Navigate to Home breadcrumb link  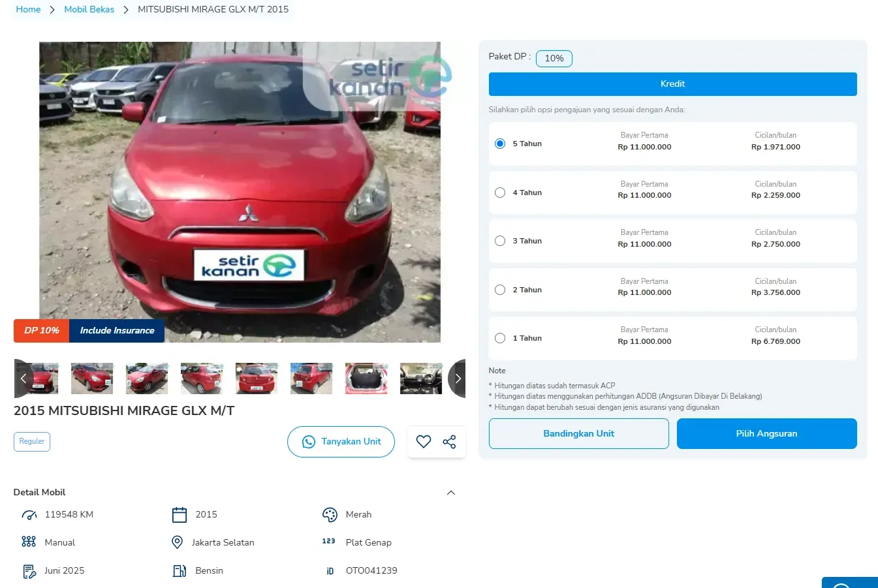click(x=28, y=10)
